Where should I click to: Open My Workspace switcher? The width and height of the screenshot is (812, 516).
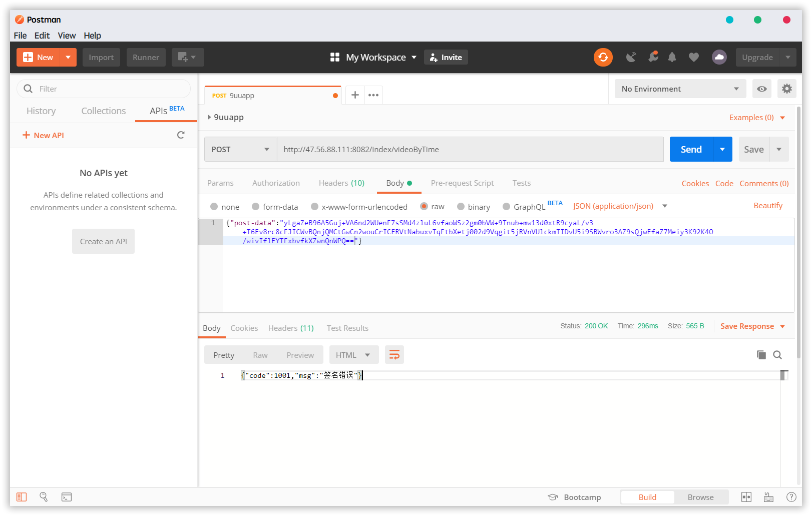[x=381, y=57]
